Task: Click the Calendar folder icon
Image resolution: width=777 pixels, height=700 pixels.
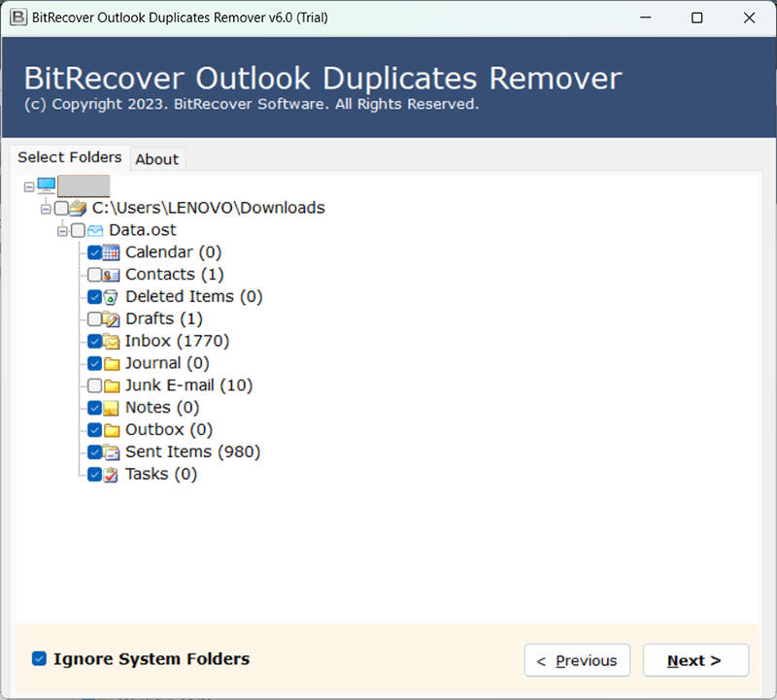Action: 111,252
